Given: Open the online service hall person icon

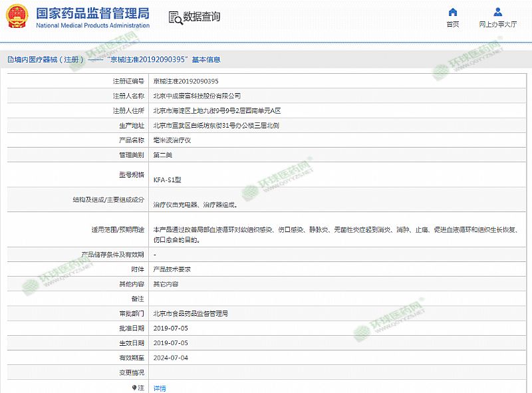Looking at the screenshot, I should [497, 12].
